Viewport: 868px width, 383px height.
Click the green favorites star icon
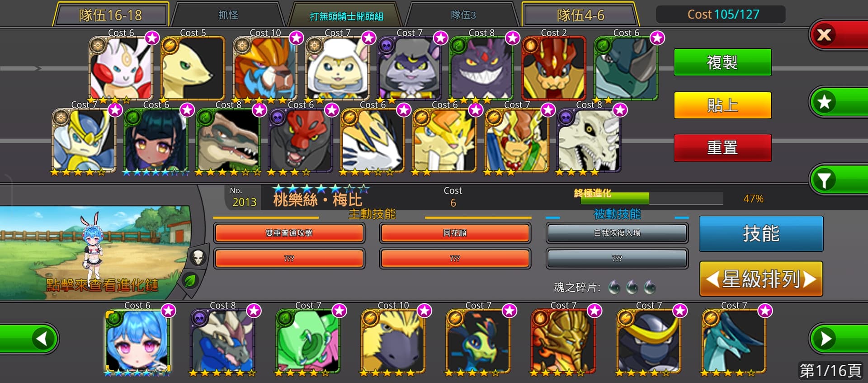[839, 102]
